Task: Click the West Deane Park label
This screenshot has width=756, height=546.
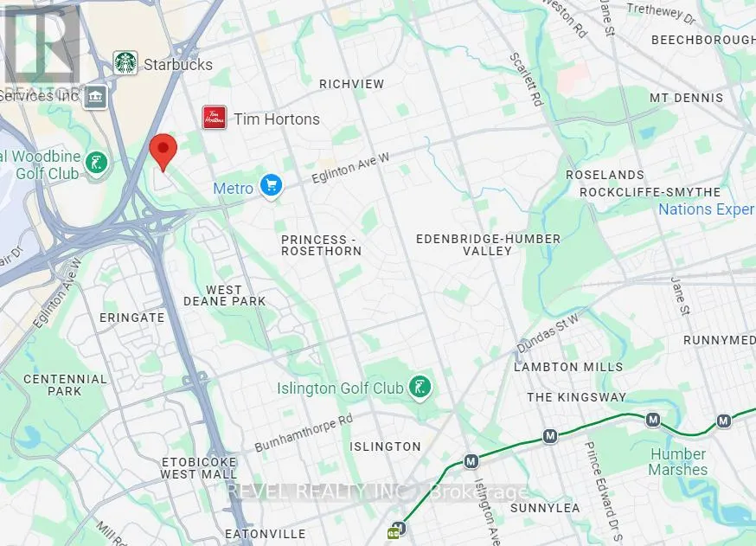Action: 224,295
